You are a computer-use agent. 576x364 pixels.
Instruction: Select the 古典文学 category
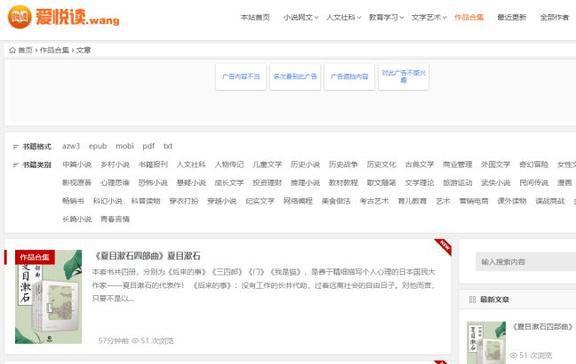click(420, 165)
